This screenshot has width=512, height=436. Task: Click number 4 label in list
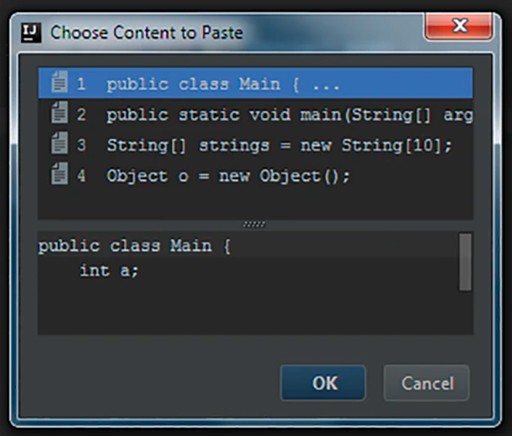point(81,176)
